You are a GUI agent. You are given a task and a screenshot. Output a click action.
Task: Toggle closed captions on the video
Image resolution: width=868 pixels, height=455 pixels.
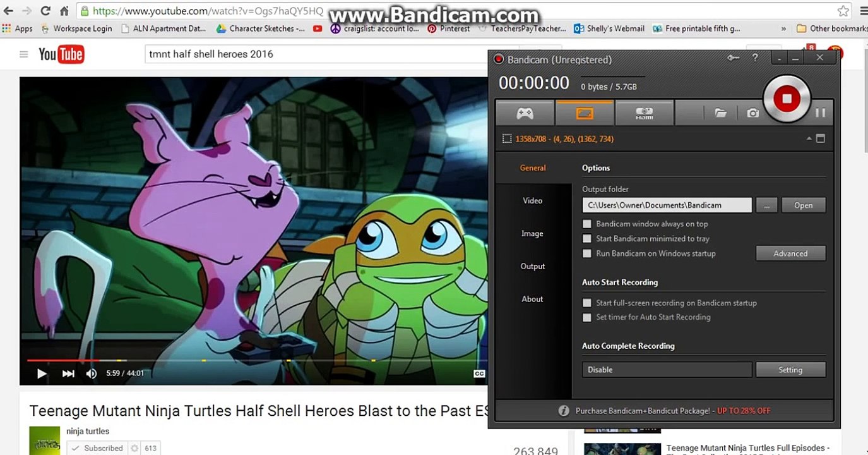(x=479, y=373)
